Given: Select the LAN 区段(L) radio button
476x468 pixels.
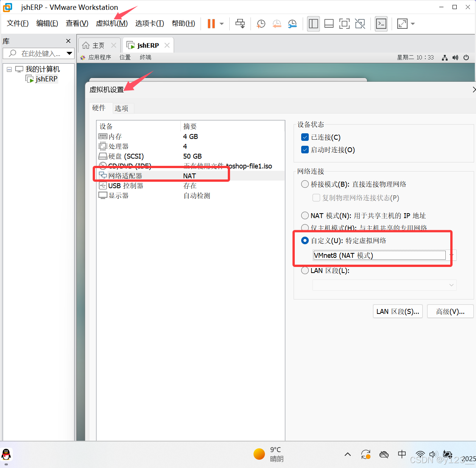Looking at the screenshot, I should 305,271.
